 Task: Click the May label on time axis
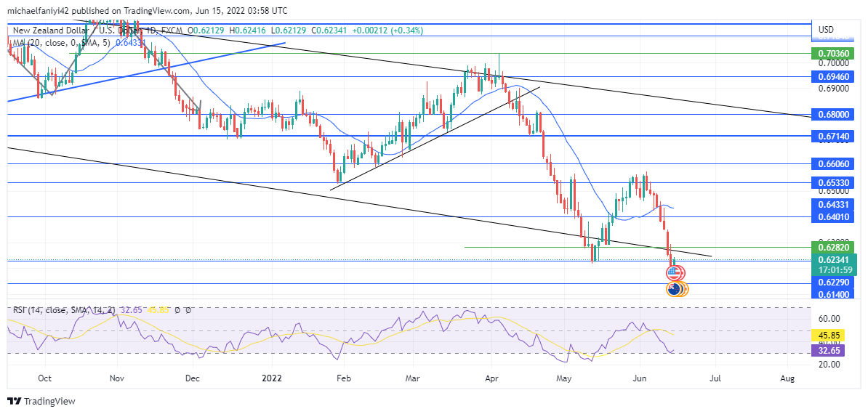[563, 378]
